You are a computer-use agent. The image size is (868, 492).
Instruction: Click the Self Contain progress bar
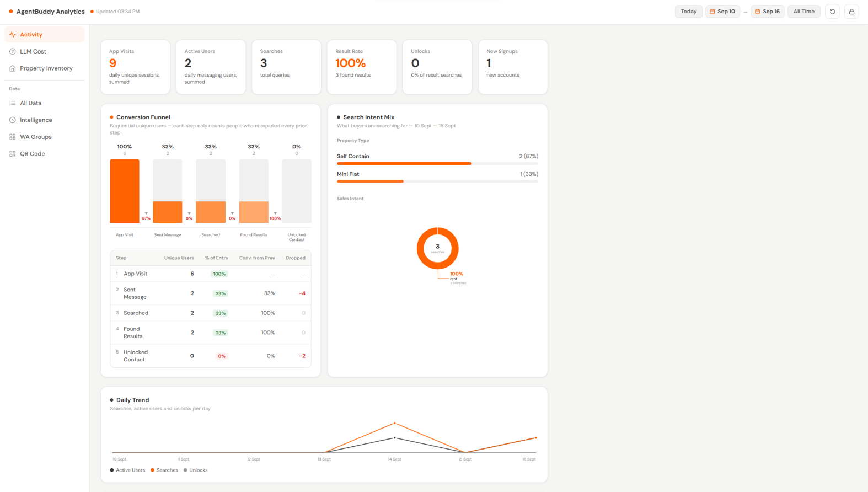(x=437, y=164)
